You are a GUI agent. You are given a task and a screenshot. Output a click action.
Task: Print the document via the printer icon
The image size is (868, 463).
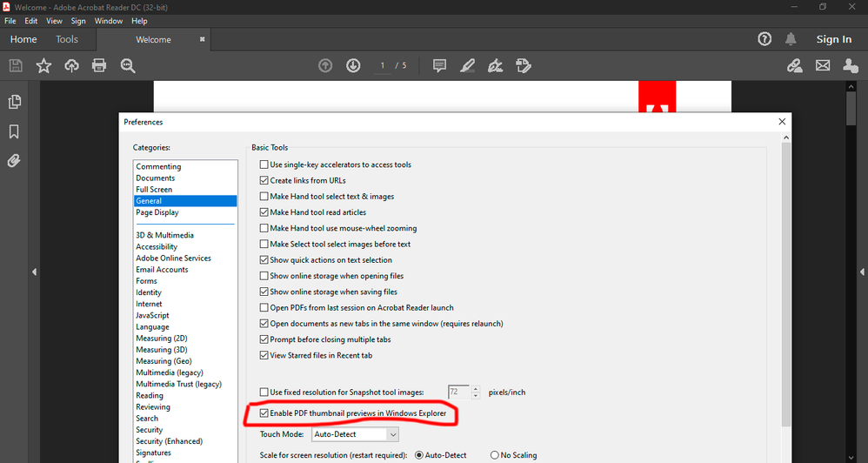pyautogui.click(x=99, y=66)
